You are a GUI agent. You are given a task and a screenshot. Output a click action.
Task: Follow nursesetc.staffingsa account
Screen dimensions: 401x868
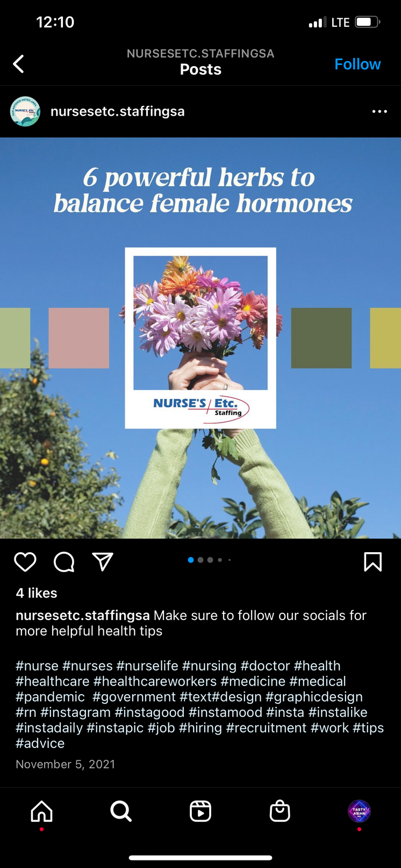(357, 64)
